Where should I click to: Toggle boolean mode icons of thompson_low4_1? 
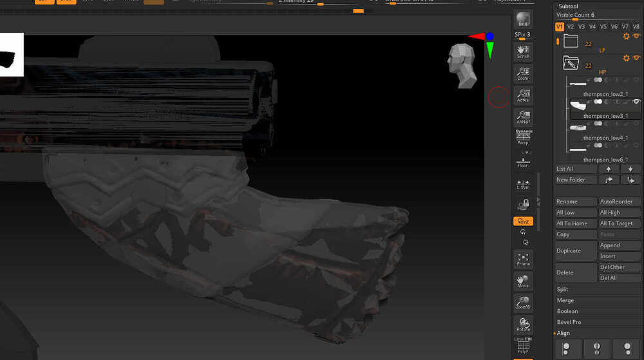click(x=598, y=123)
